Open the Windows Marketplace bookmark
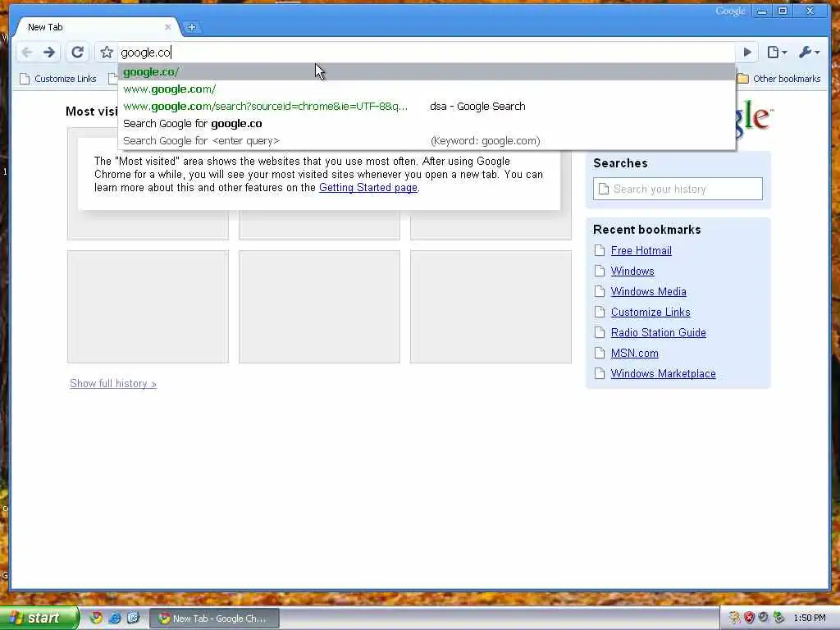 663,373
